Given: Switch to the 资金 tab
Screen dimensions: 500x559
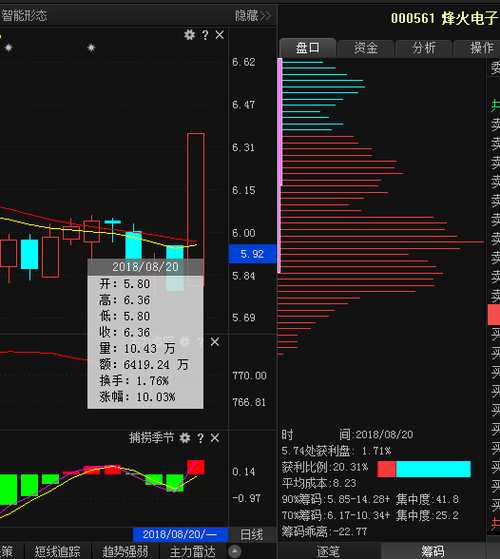Looking at the screenshot, I should [x=365, y=48].
